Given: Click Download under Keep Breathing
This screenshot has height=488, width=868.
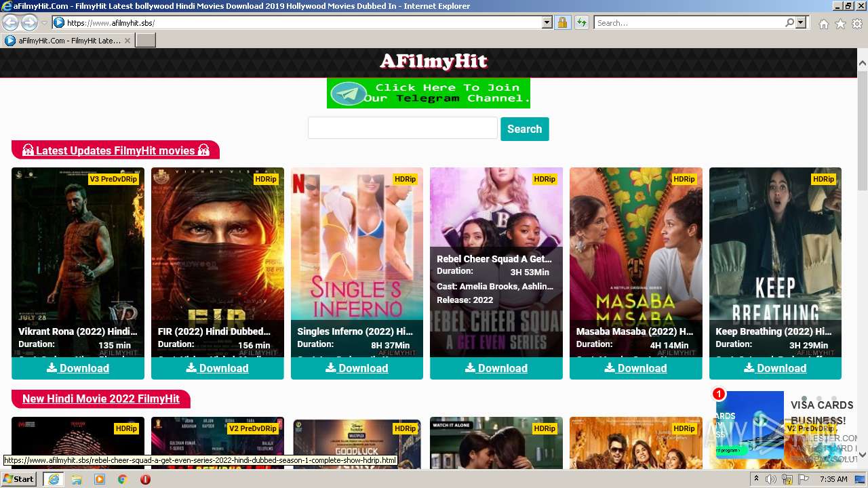Looking at the screenshot, I should click(x=775, y=368).
